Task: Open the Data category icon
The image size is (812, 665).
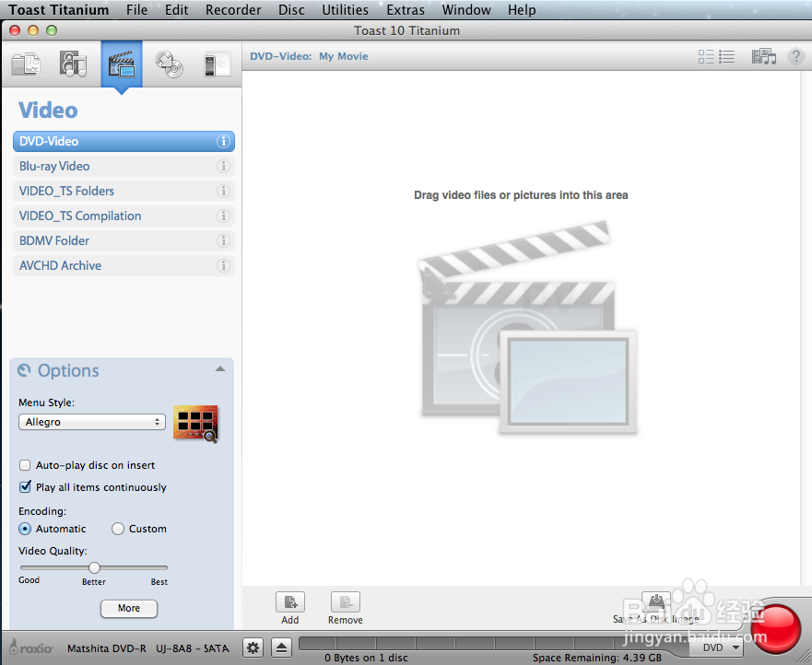Action: coord(26,64)
